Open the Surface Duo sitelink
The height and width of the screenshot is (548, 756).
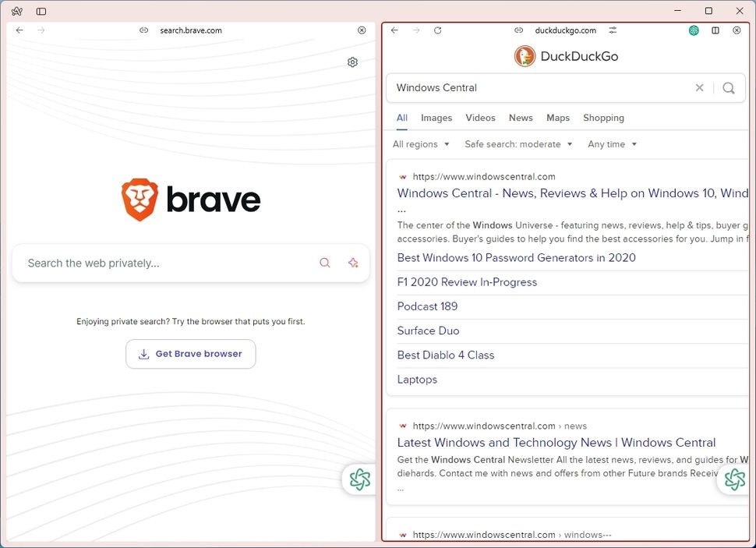(x=428, y=331)
